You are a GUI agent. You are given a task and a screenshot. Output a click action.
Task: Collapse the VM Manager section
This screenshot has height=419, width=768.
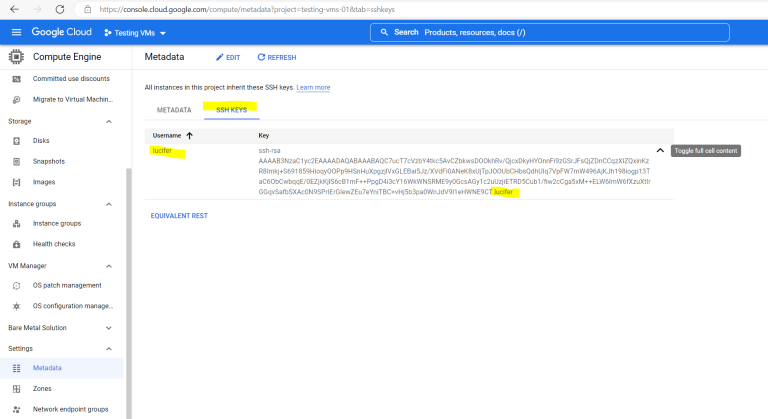point(109,266)
